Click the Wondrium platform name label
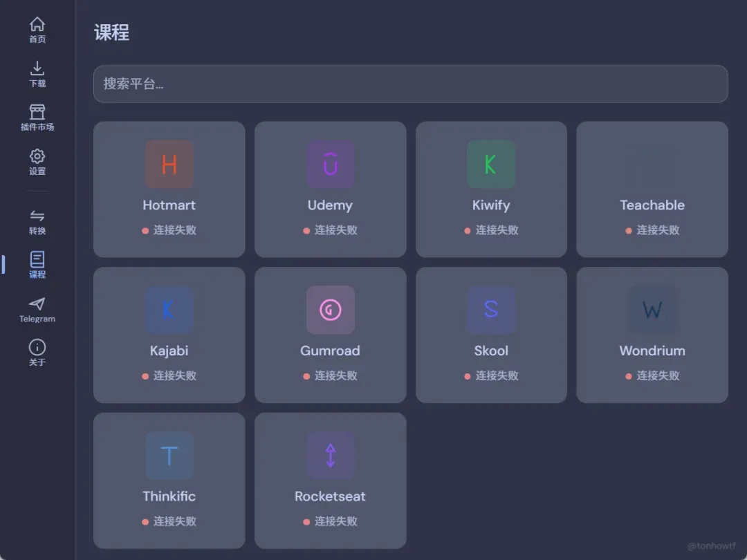 pyautogui.click(x=652, y=351)
